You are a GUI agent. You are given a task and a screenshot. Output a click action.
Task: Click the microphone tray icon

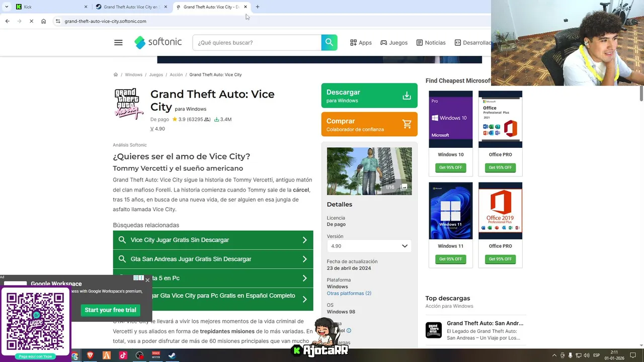coord(571,355)
